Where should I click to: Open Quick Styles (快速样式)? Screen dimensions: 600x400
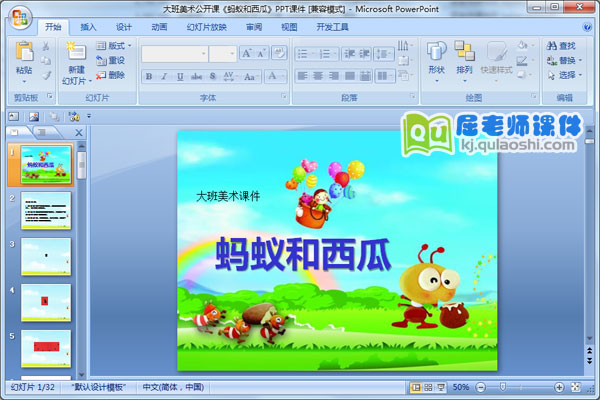pos(496,61)
